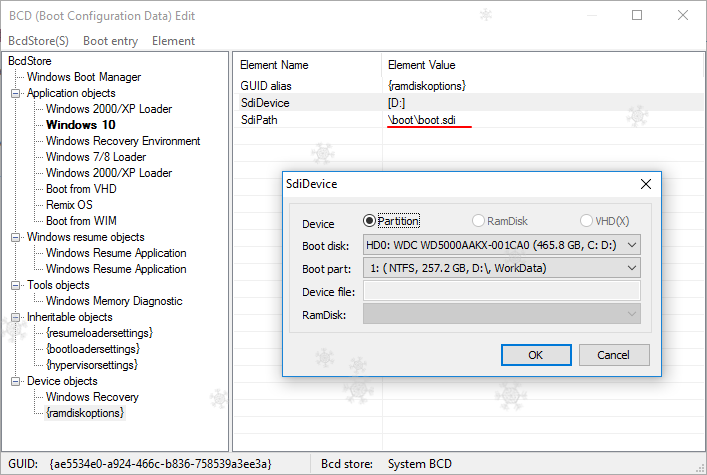
Task: Click the Device file input field
Action: click(x=501, y=291)
